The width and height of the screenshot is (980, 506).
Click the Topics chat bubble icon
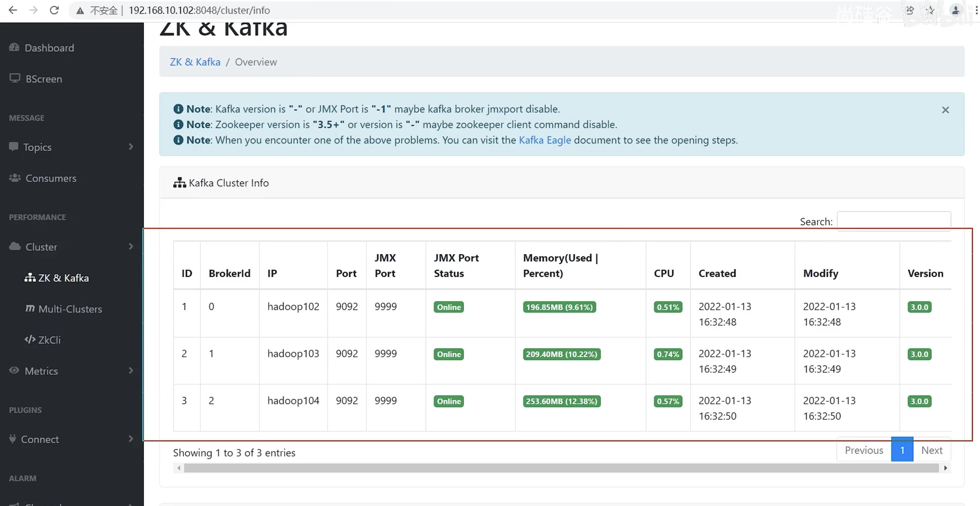click(14, 146)
